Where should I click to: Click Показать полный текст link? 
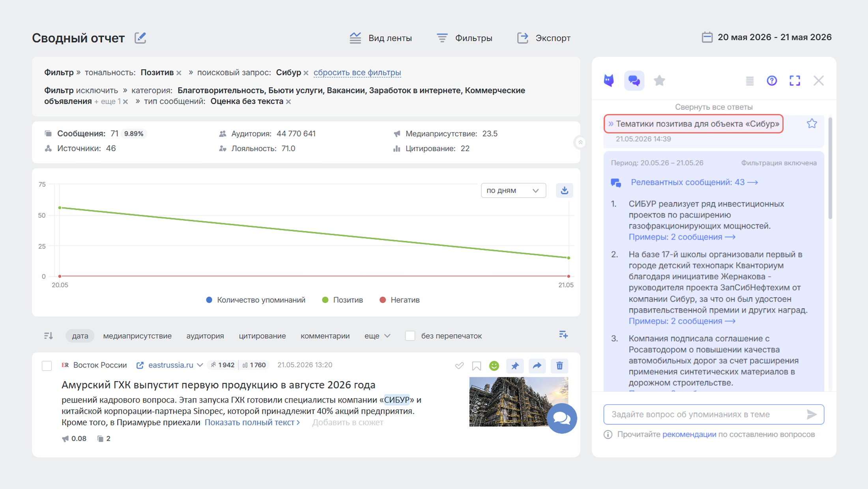[x=253, y=422]
